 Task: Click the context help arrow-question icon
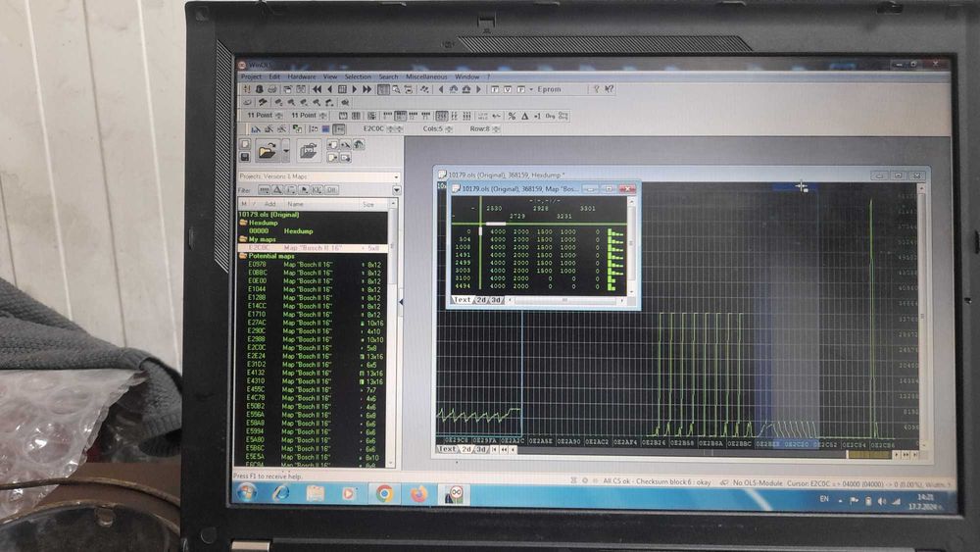click(x=609, y=89)
